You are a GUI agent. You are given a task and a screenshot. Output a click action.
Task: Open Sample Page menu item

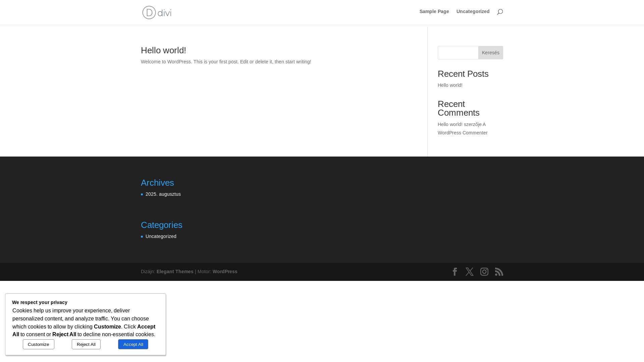click(x=434, y=11)
